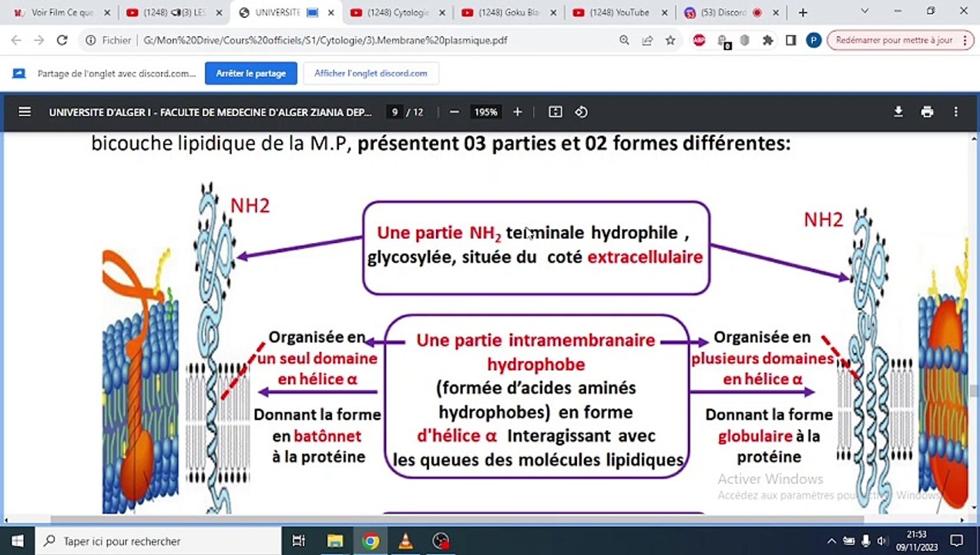Go forward in browser history
The width and height of the screenshot is (980, 555).
[39, 40]
